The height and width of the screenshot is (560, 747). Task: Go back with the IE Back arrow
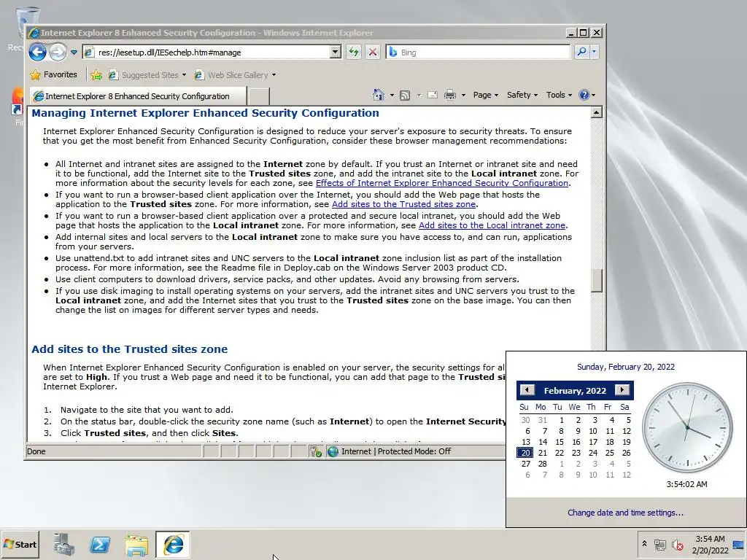[37, 52]
